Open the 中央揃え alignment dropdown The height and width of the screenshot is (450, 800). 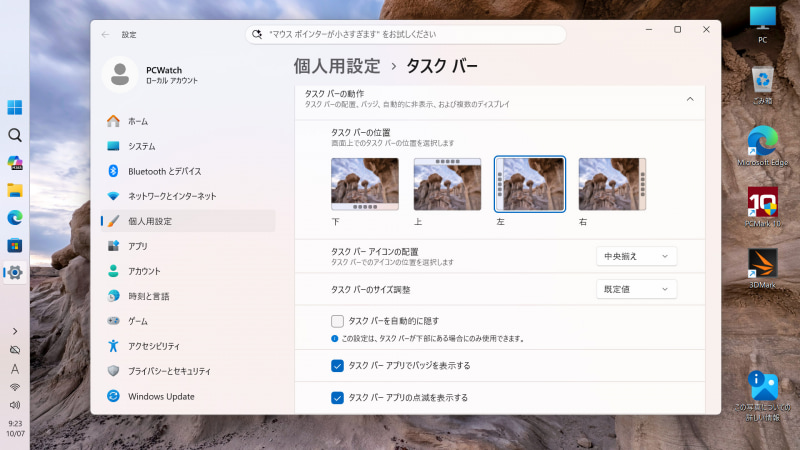[x=636, y=256]
